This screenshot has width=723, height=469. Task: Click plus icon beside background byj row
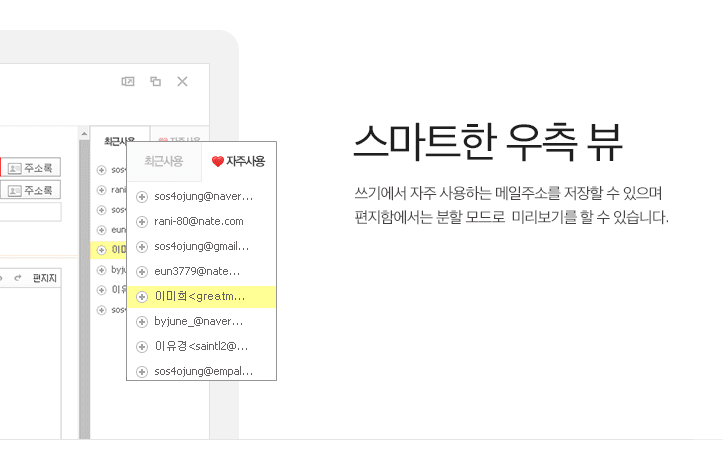coord(101,270)
